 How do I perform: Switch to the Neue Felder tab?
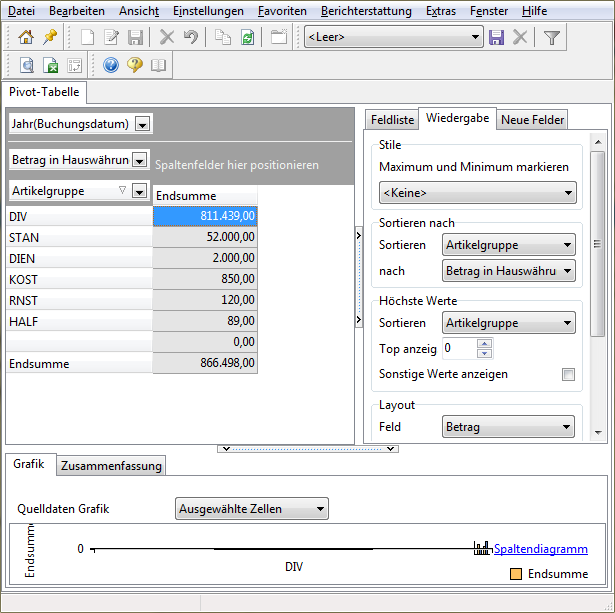pos(532,120)
